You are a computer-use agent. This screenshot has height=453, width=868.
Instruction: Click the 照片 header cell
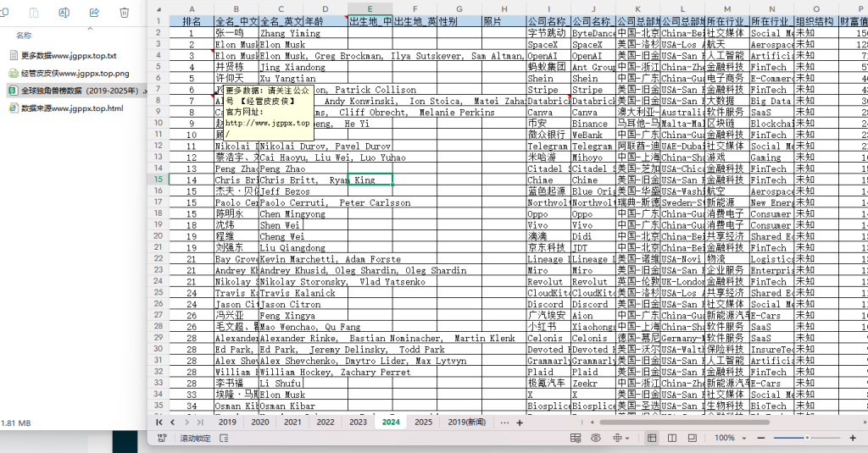pos(504,21)
